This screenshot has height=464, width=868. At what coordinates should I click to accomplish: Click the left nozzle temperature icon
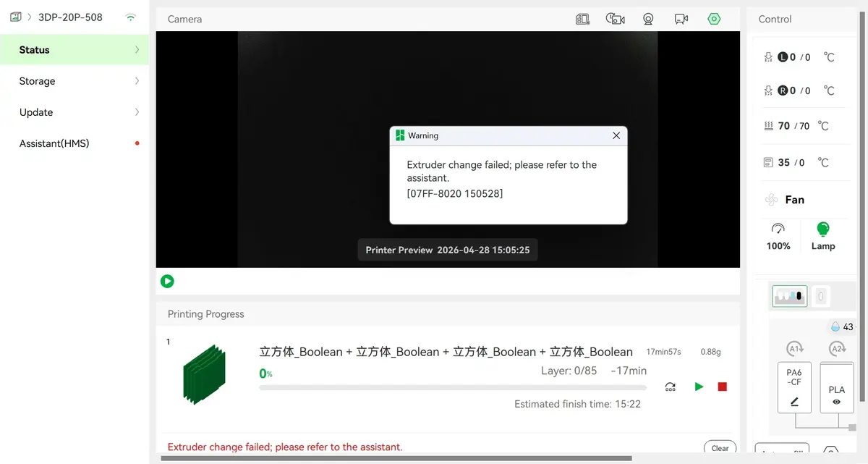[x=768, y=57]
